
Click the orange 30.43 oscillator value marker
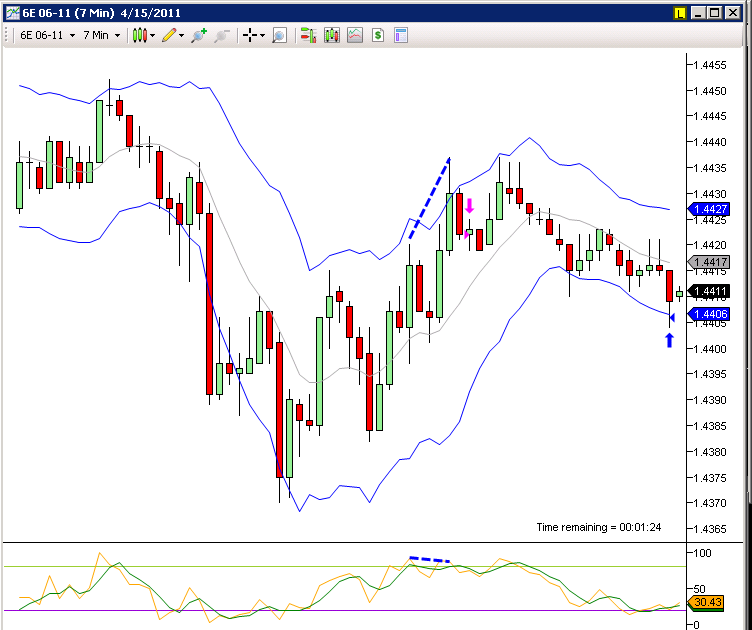705,602
